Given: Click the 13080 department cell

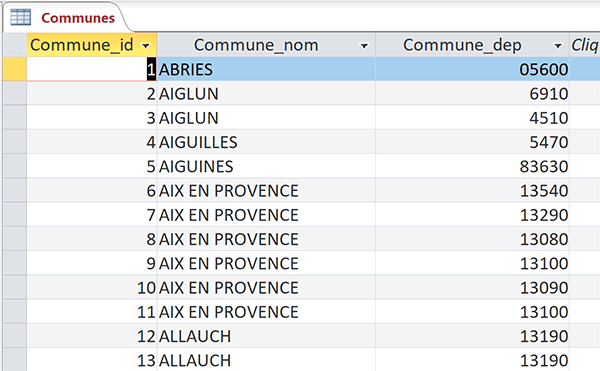Looking at the screenshot, I should 472,239.
